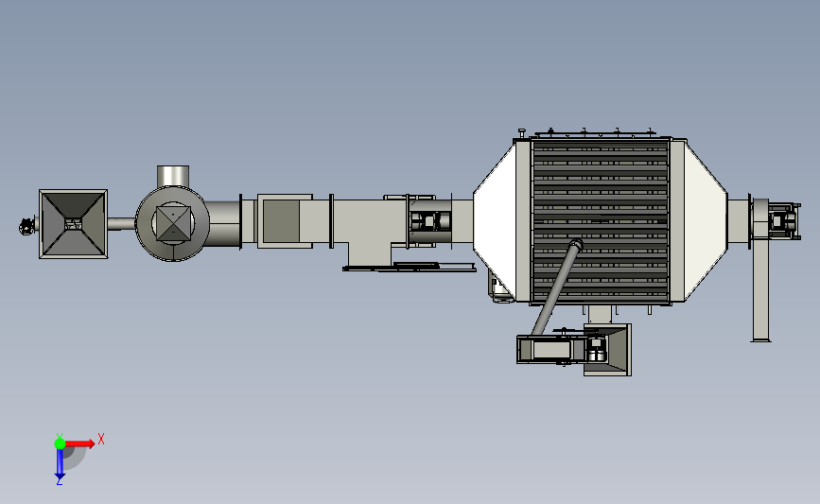Select the dark rectangular damper panel in duct
The height and width of the screenshot is (504, 820).
tap(281, 221)
